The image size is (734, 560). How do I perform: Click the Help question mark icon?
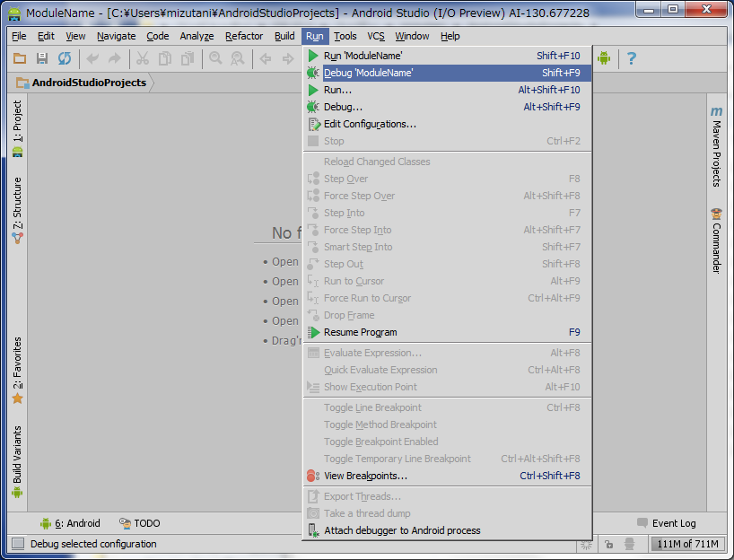pos(632,58)
